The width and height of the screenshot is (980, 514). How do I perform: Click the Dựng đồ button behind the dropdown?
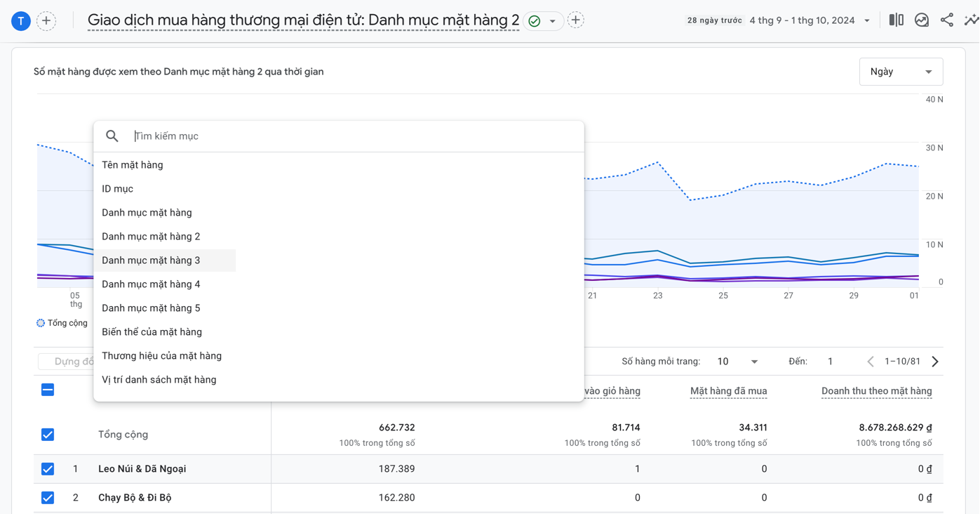pyautogui.click(x=67, y=362)
